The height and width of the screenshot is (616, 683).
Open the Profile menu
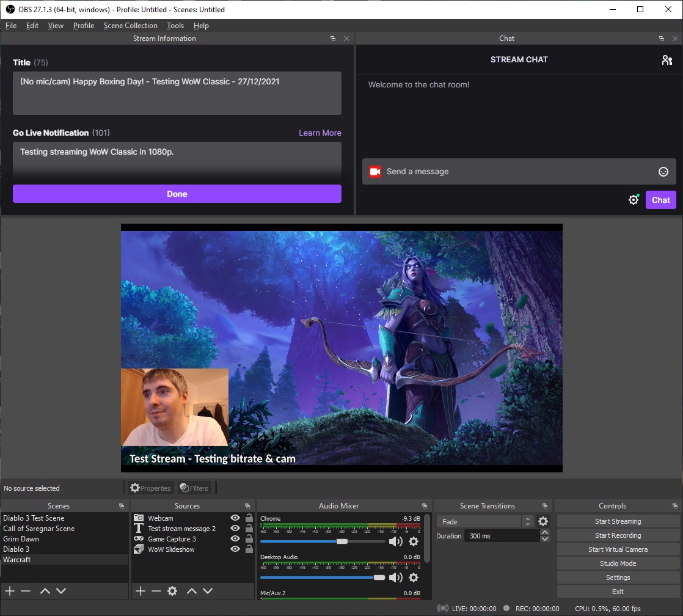pyautogui.click(x=84, y=26)
